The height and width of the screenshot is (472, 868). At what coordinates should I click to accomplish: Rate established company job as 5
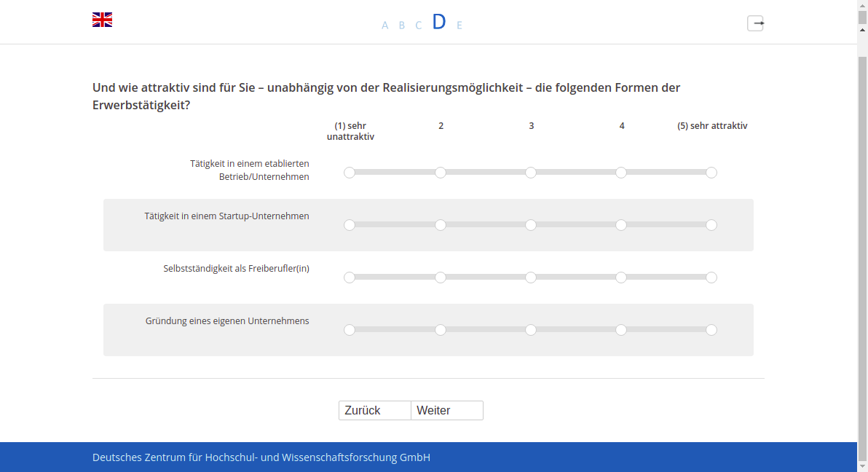711,173
